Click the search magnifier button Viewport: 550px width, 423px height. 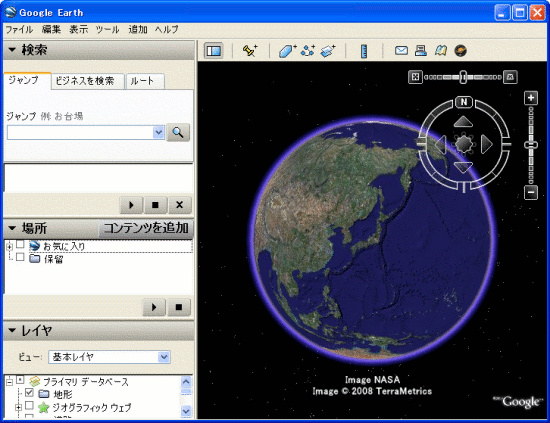178,133
